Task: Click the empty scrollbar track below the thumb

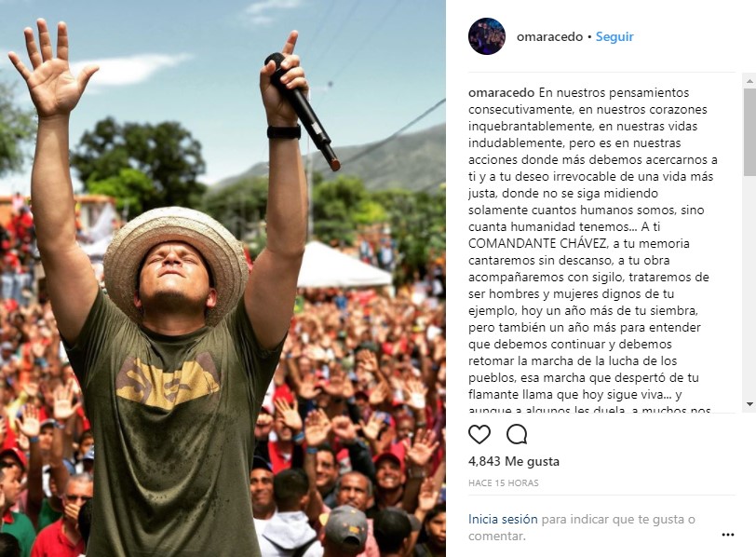Action: (749, 287)
